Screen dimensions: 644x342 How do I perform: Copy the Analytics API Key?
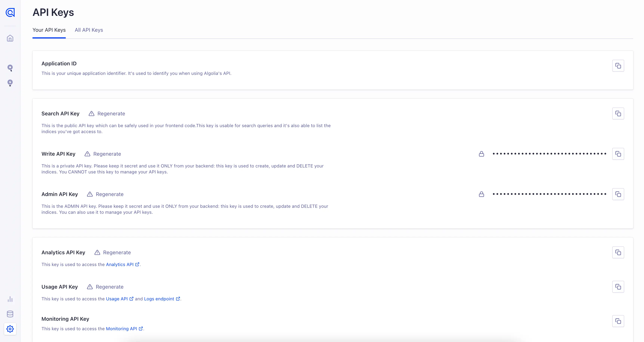click(x=618, y=252)
